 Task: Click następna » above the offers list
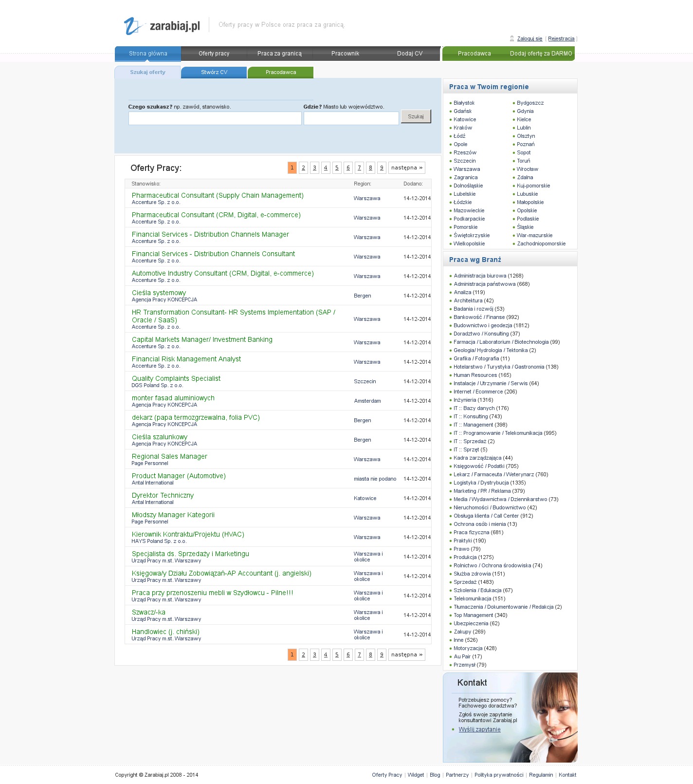pos(407,168)
